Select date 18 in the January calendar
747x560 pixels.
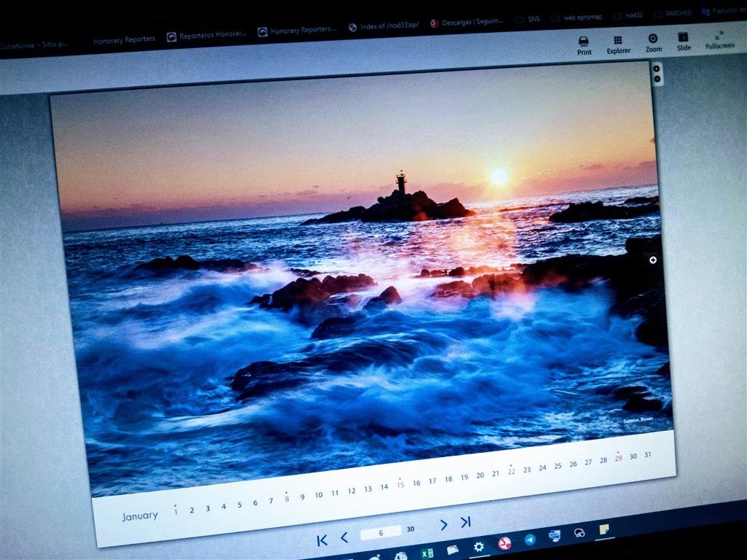[x=449, y=479]
